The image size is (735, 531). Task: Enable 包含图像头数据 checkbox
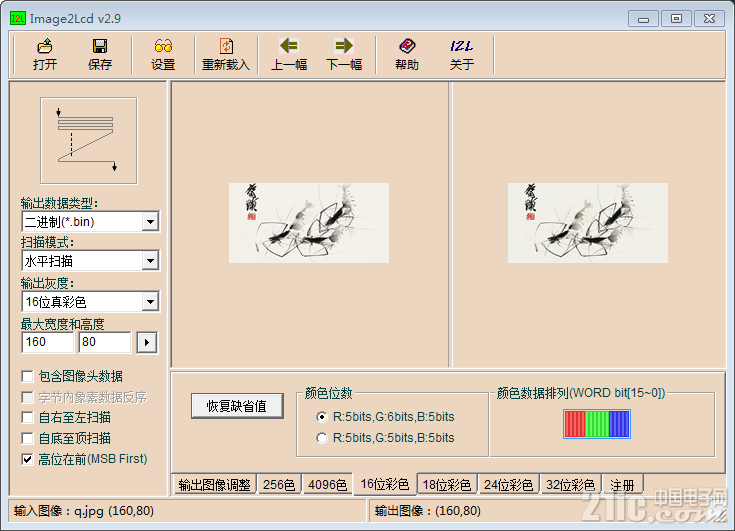[28, 376]
